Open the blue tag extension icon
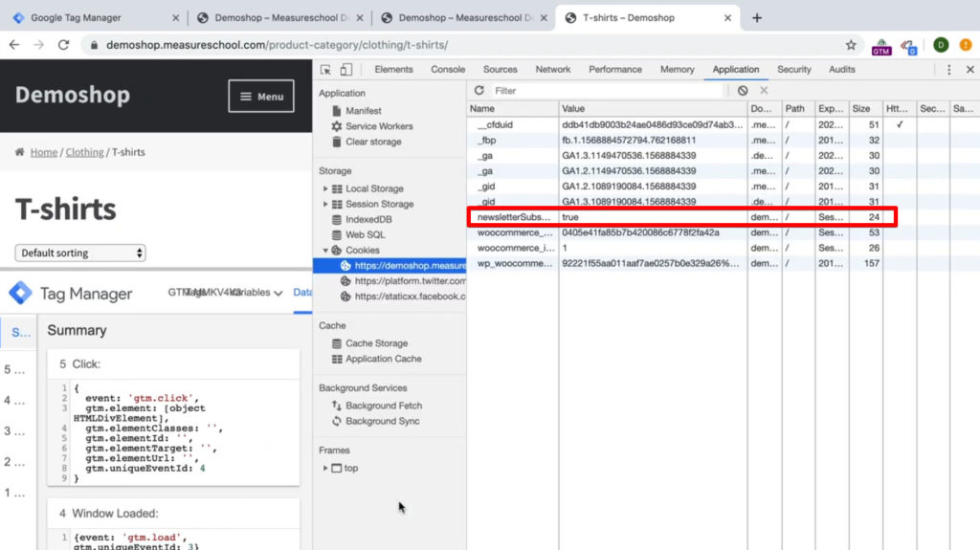Image resolution: width=980 pixels, height=550 pixels. coord(909,46)
